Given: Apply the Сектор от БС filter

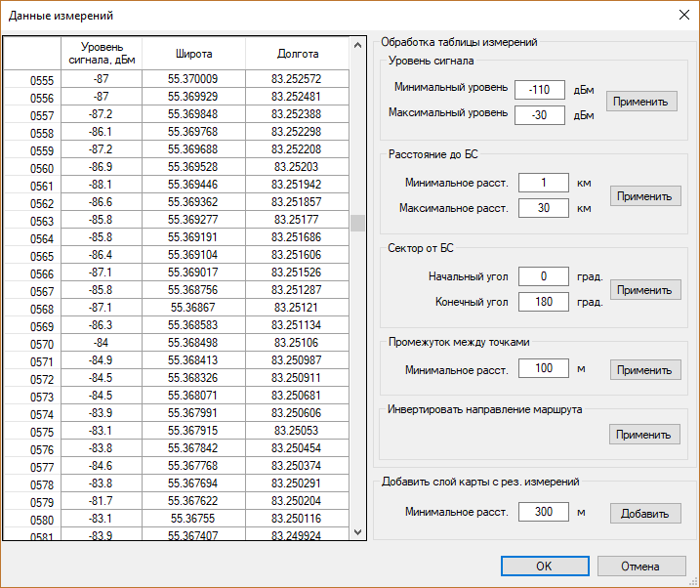Looking at the screenshot, I should 645,290.
